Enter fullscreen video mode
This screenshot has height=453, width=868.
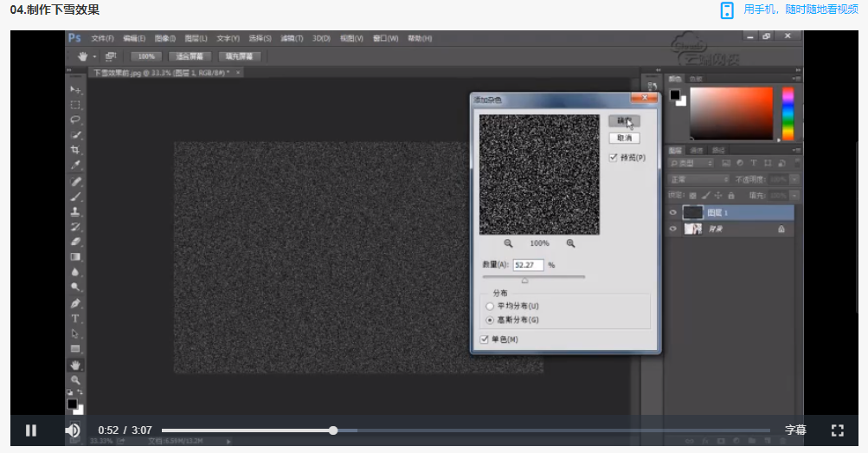pyautogui.click(x=838, y=430)
